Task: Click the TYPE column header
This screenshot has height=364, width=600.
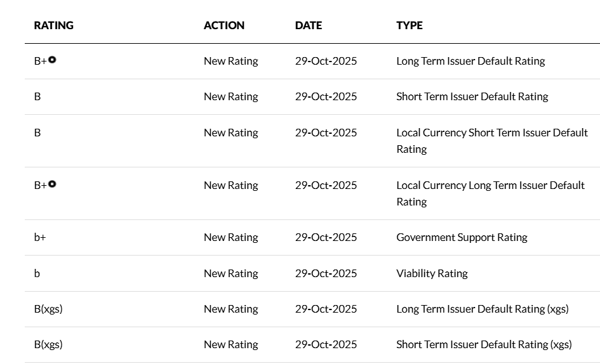Action: coord(410,25)
